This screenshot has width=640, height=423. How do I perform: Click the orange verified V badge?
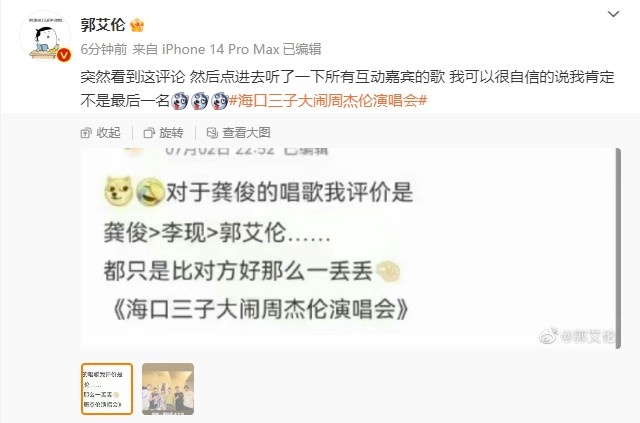(x=64, y=55)
